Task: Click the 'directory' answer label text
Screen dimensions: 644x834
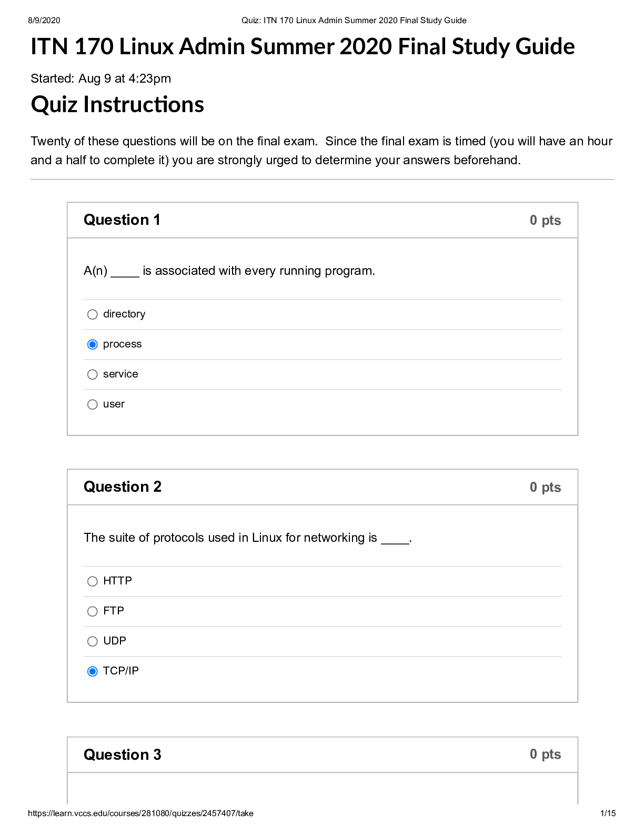Action: (x=124, y=314)
